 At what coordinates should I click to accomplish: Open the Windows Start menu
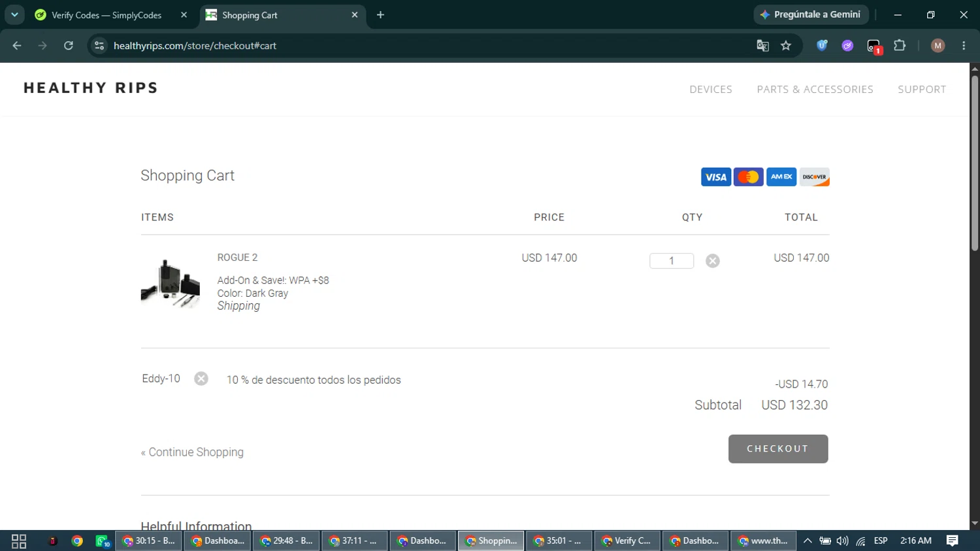(19, 541)
